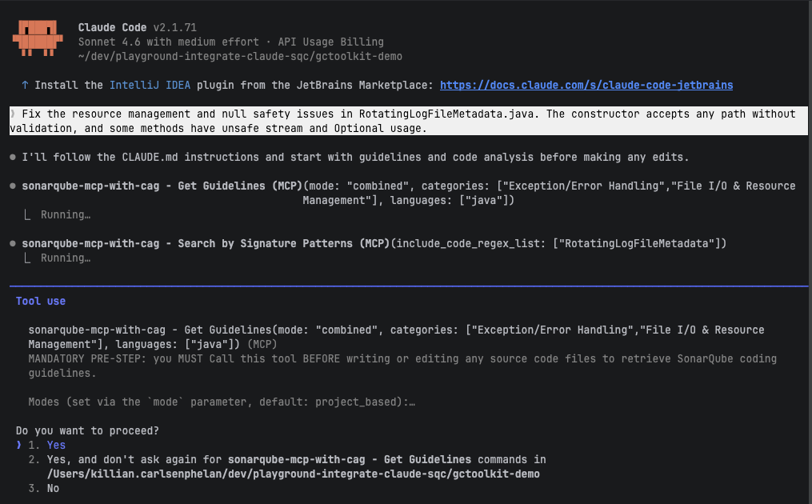
Task: Click the branch connector under the Get Guidelines call
Action: click(26, 214)
